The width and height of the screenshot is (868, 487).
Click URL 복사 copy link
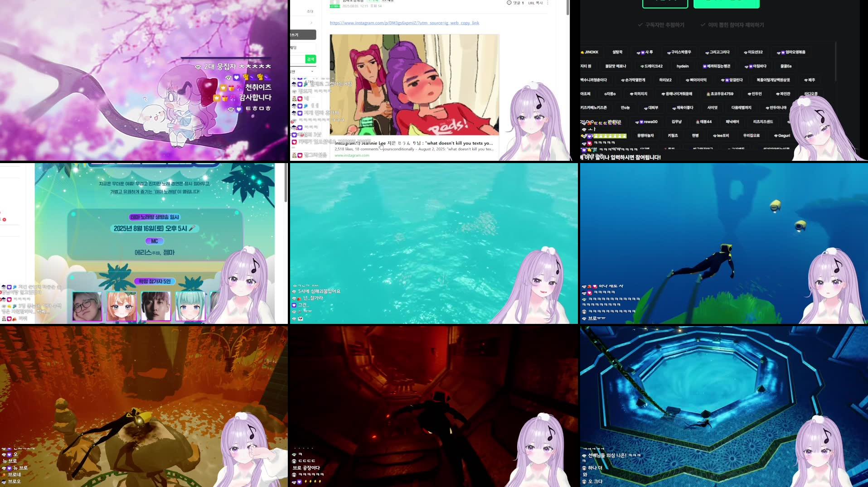point(535,3)
